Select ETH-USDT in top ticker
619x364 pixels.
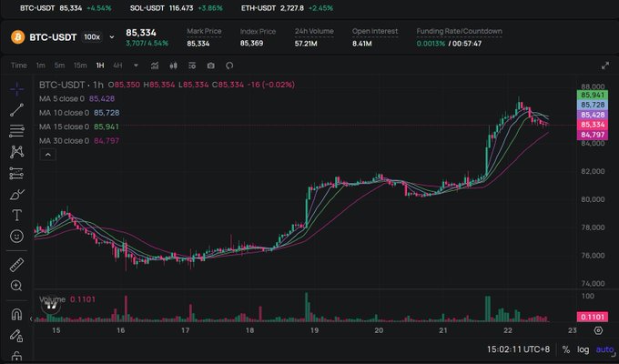(x=287, y=8)
